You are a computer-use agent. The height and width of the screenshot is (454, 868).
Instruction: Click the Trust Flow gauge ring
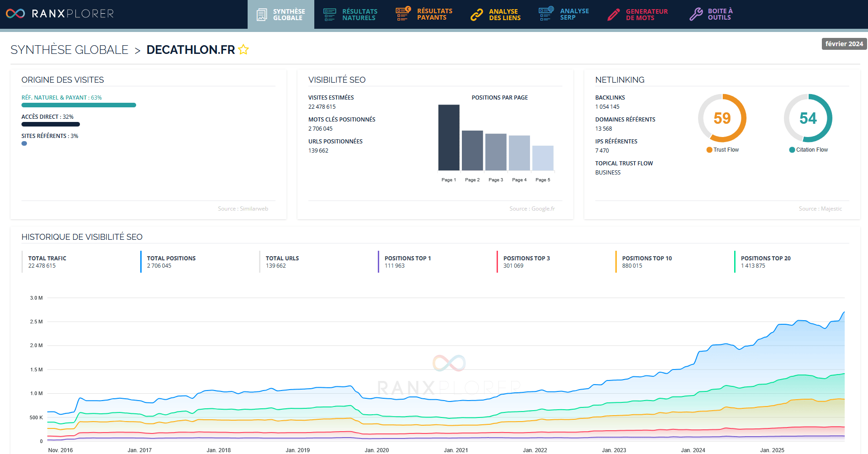pos(722,119)
